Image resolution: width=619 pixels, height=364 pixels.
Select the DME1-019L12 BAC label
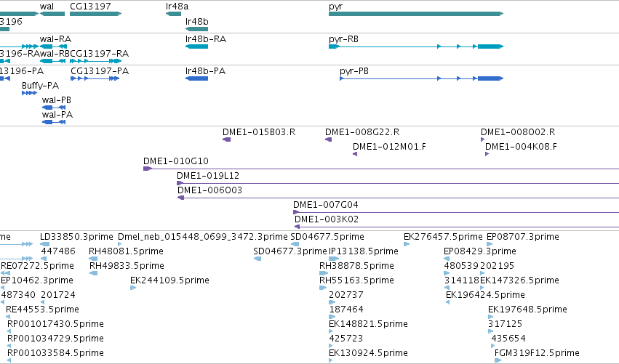(208, 176)
